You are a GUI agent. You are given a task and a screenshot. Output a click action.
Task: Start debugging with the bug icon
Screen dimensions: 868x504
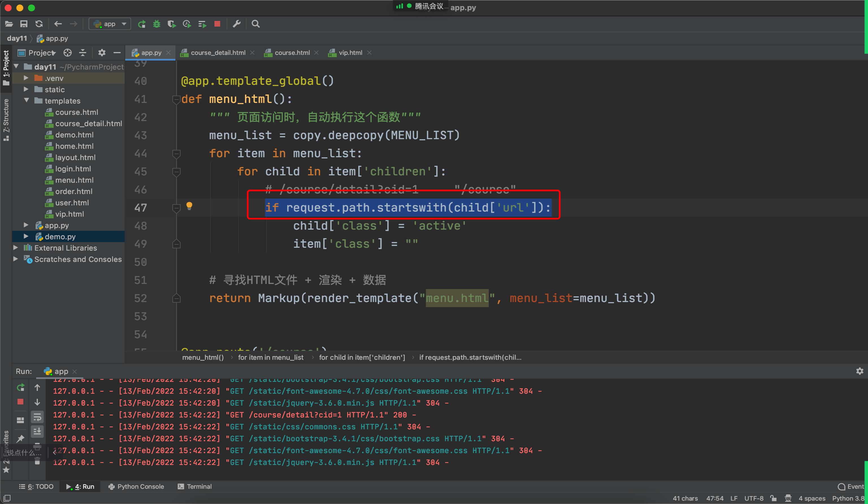coord(157,24)
